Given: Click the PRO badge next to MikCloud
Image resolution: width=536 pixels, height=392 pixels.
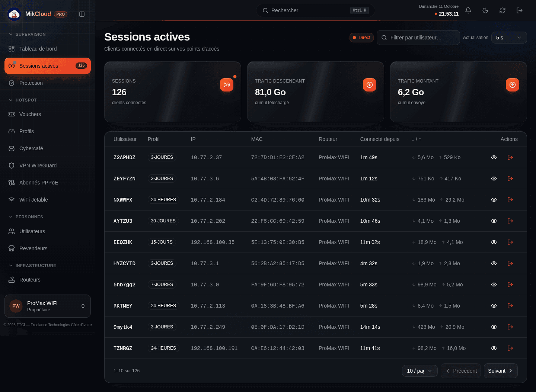Looking at the screenshot, I should tap(61, 14).
